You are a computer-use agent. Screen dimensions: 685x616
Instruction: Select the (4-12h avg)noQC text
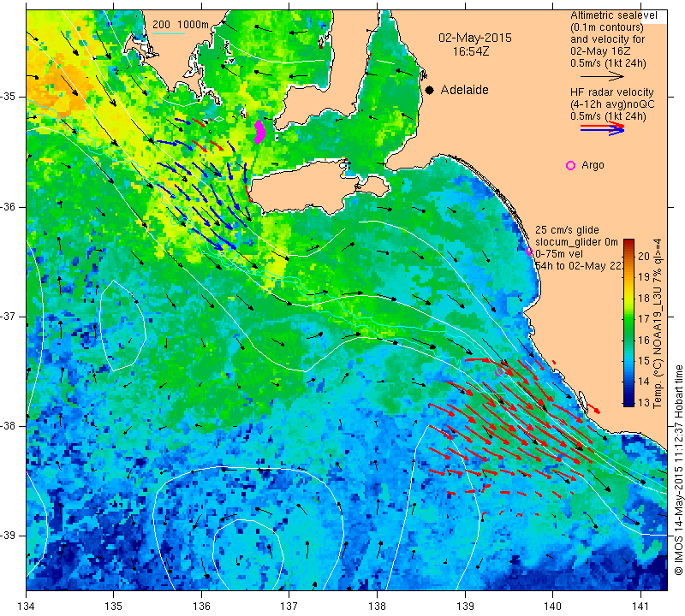612,104
